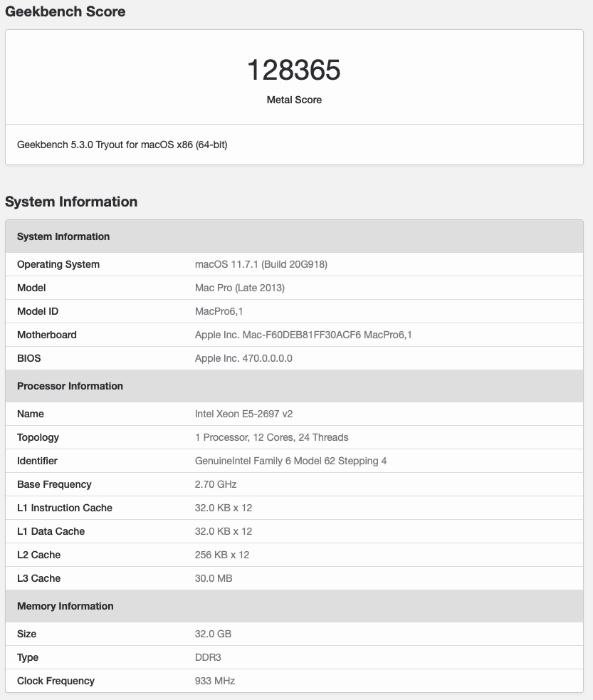Click the Mac Pro (Late 2013) model value
This screenshot has height=700, width=593.
(x=240, y=288)
